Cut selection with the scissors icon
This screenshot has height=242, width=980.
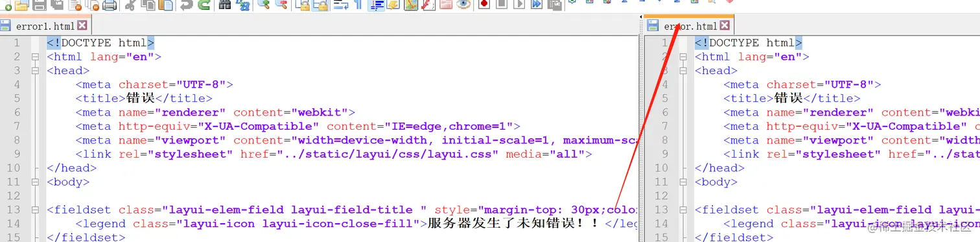[x=130, y=5]
